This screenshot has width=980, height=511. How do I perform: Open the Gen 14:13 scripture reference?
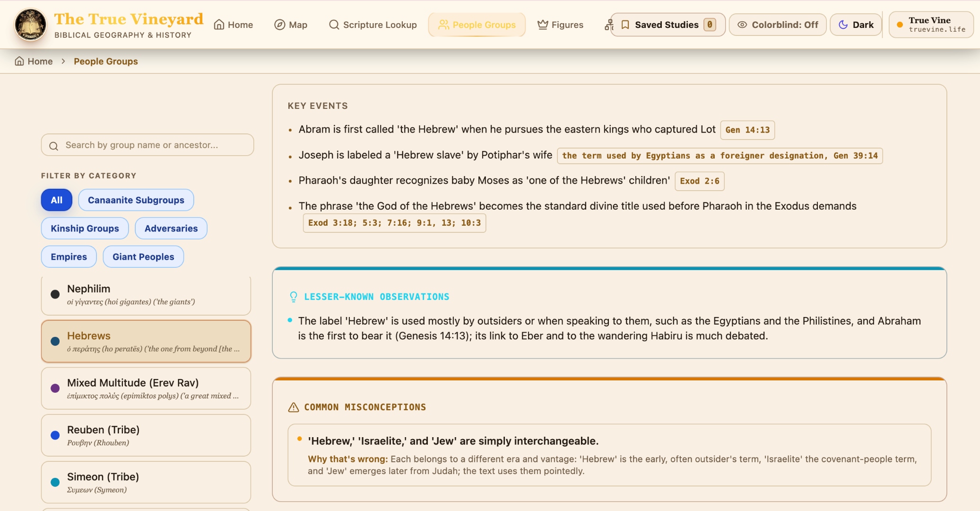(x=747, y=130)
